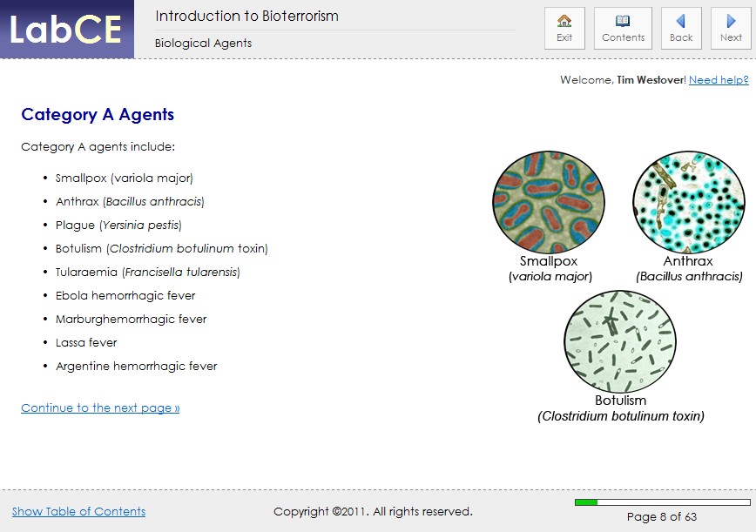The height and width of the screenshot is (532, 756).
Task: View the Smallpox microscope image
Action: point(549,200)
